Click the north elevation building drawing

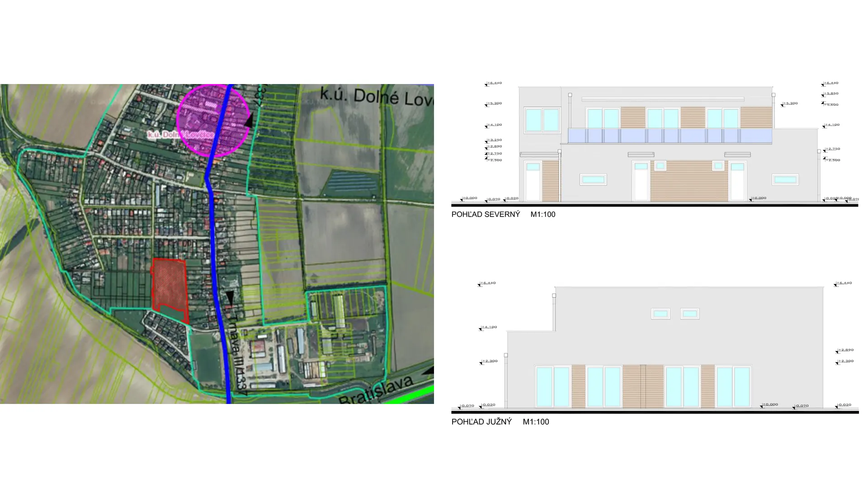coord(668,144)
